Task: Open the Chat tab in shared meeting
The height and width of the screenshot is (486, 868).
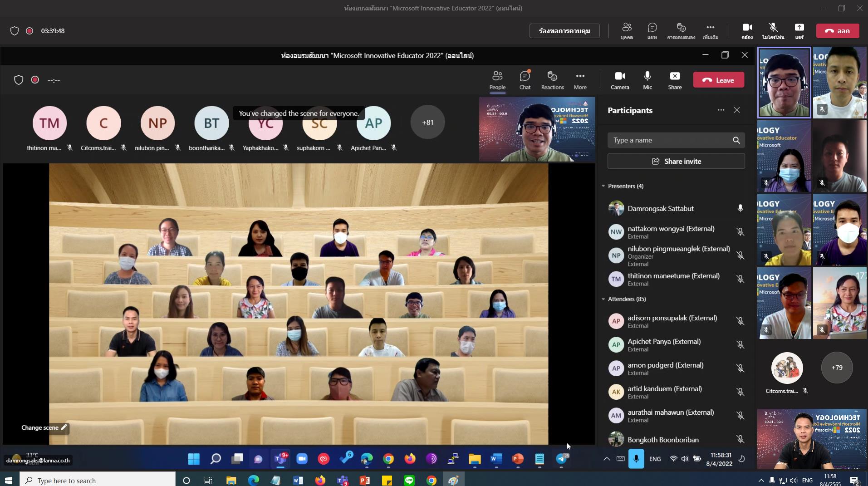Action: [525, 80]
